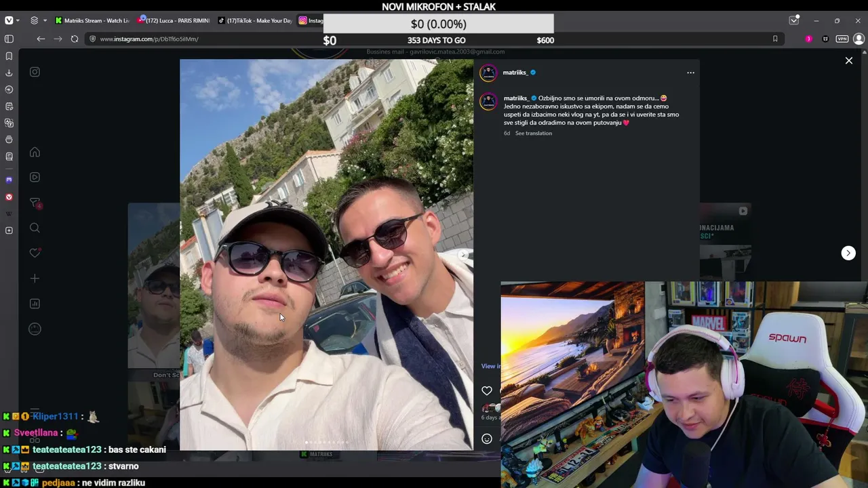This screenshot has height=488, width=868.
Task: Open matriiks_ avatar in post header
Action: 488,73
